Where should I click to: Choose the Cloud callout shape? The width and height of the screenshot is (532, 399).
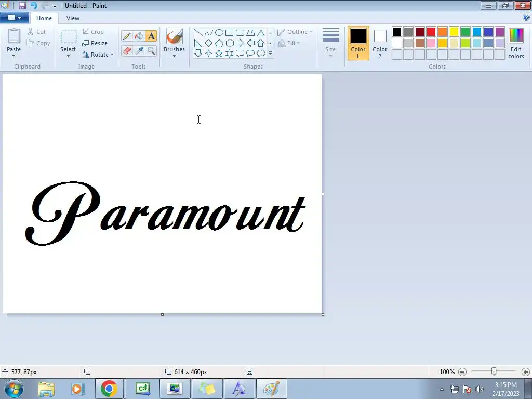pyautogui.click(x=261, y=54)
